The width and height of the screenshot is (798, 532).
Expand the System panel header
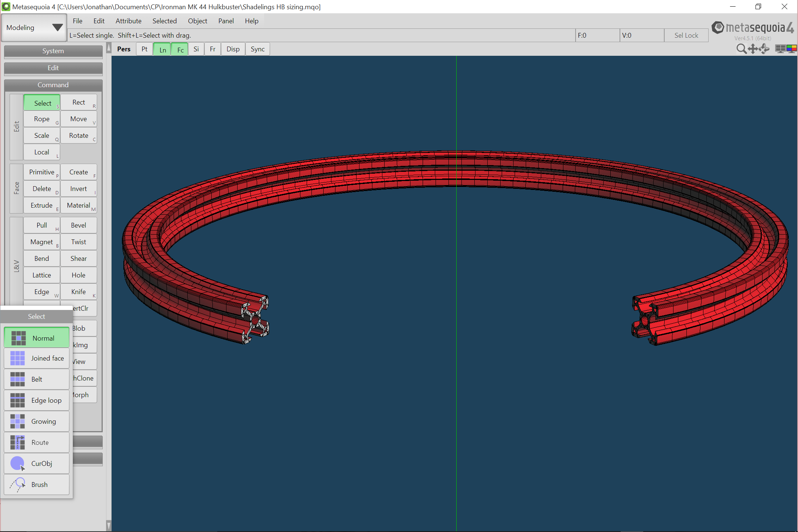pyautogui.click(x=53, y=51)
